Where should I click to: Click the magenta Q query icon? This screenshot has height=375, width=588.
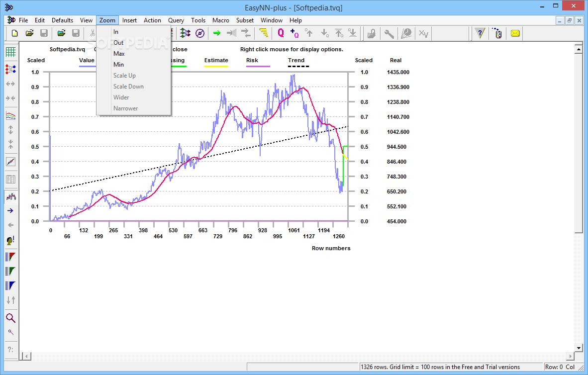click(281, 33)
